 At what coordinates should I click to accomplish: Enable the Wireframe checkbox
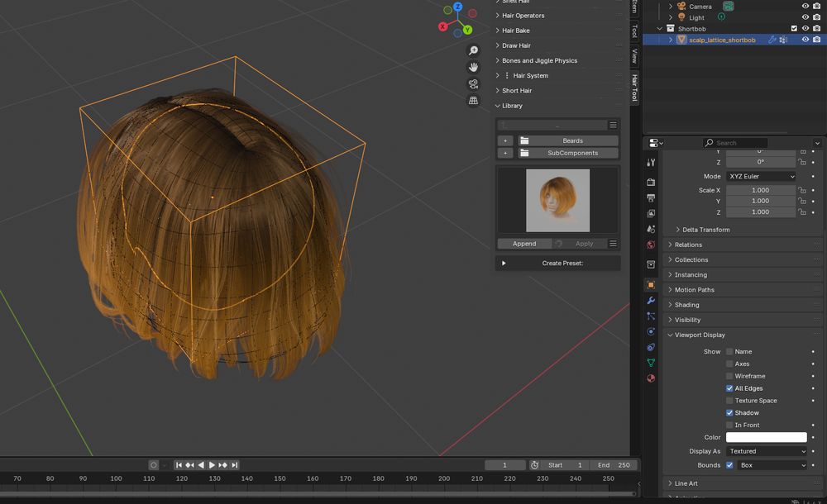(x=729, y=376)
